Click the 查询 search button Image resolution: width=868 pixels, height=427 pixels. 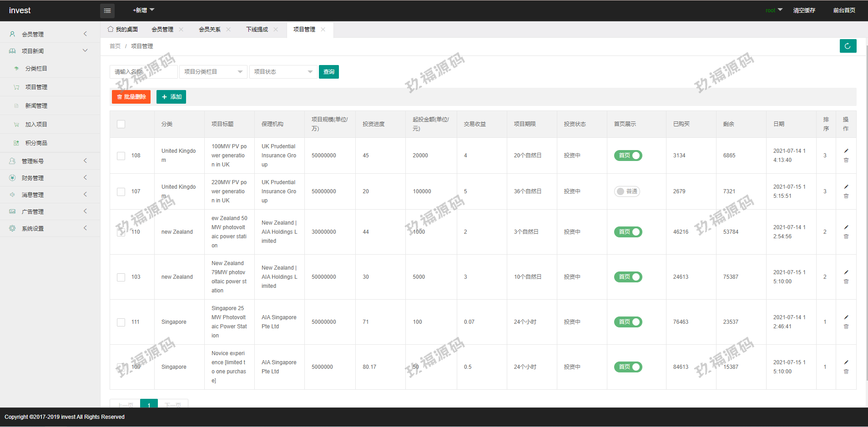[328, 72]
